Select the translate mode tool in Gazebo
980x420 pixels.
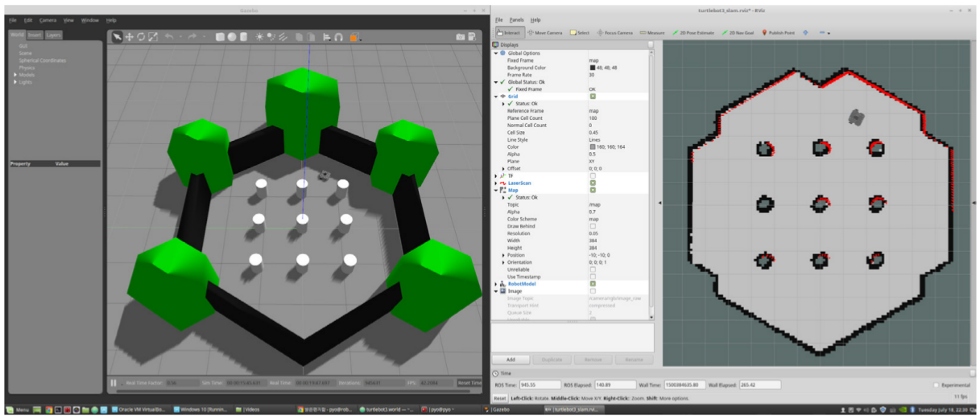[129, 37]
